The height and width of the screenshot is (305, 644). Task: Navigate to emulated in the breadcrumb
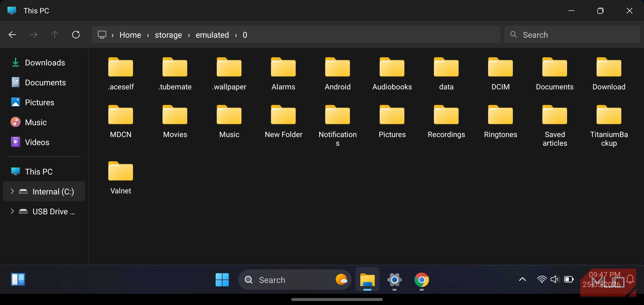(212, 35)
